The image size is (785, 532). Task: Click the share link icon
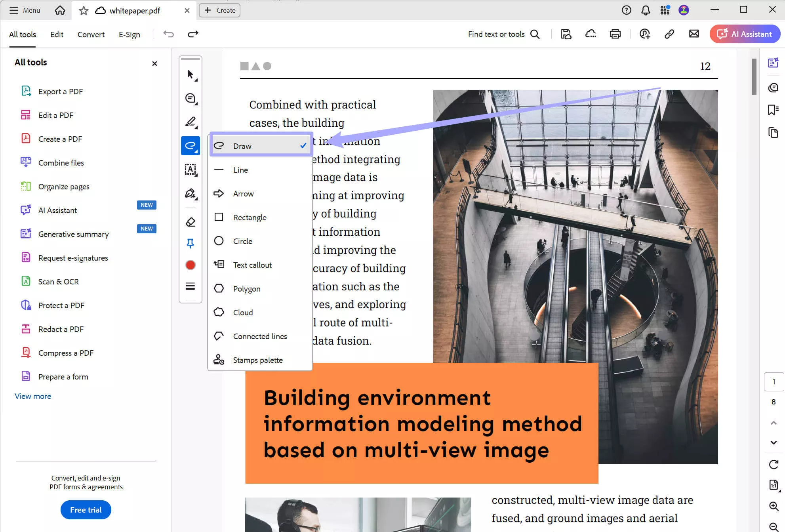coord(669,34)
